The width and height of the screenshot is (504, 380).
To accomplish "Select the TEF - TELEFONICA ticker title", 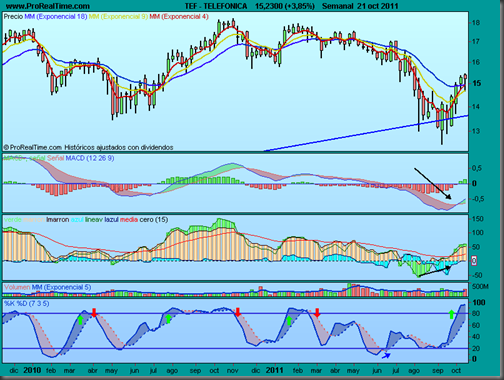I will click(x=216, y=6).
